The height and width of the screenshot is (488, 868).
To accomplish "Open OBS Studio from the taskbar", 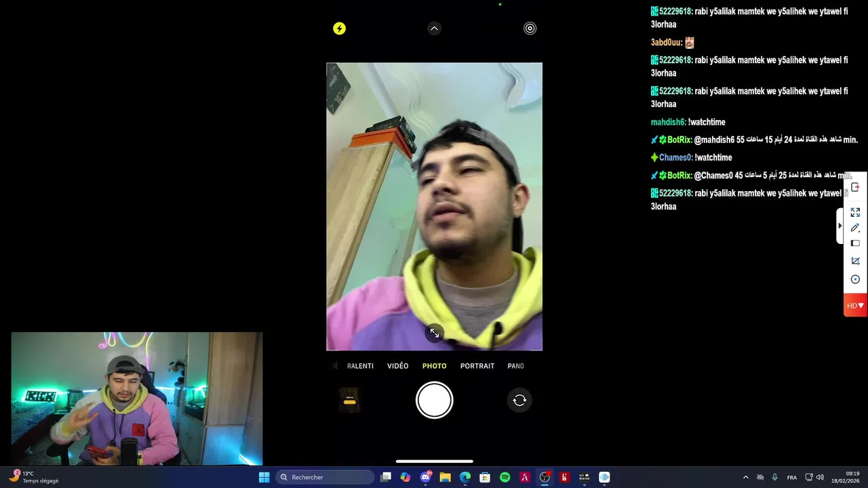I will pos(545,477).
